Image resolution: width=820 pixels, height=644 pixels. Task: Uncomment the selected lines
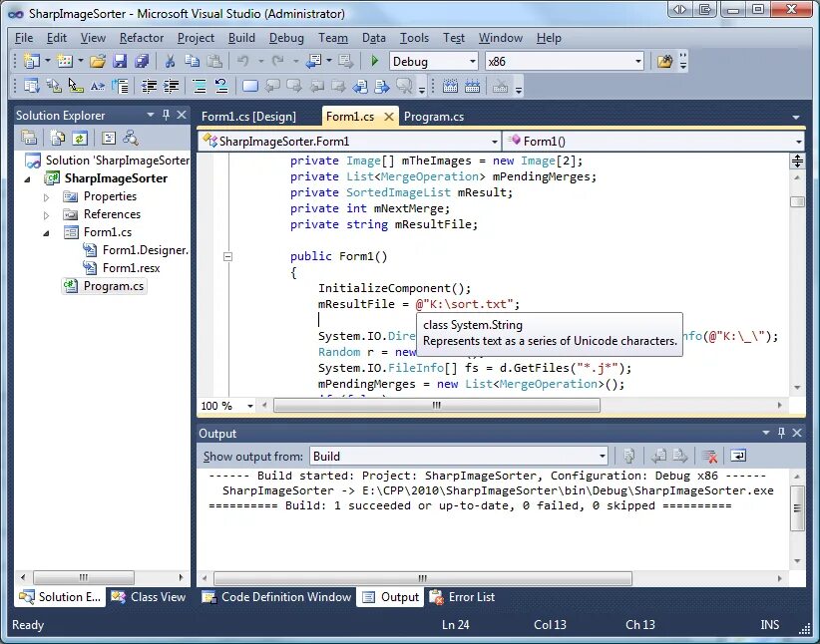221,86
